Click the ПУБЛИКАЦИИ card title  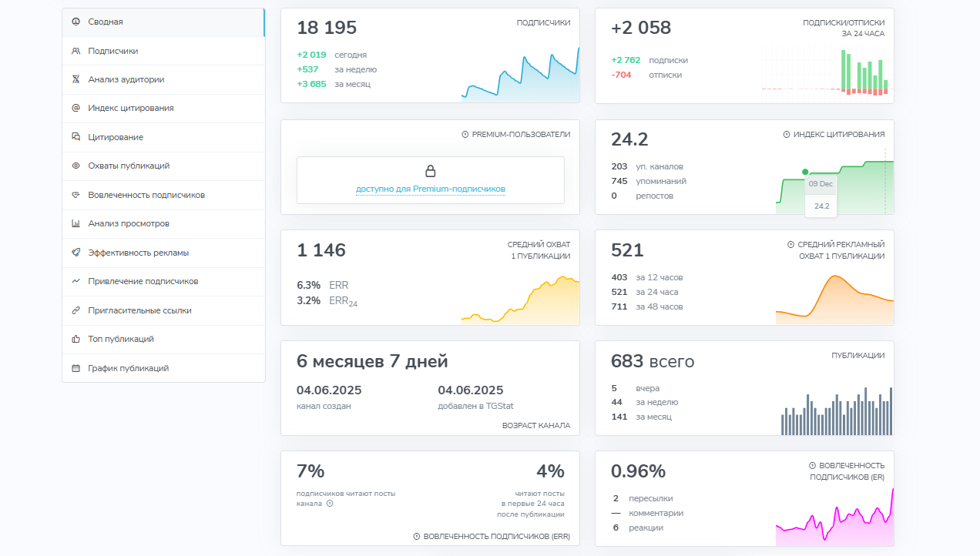coord(858,356)
